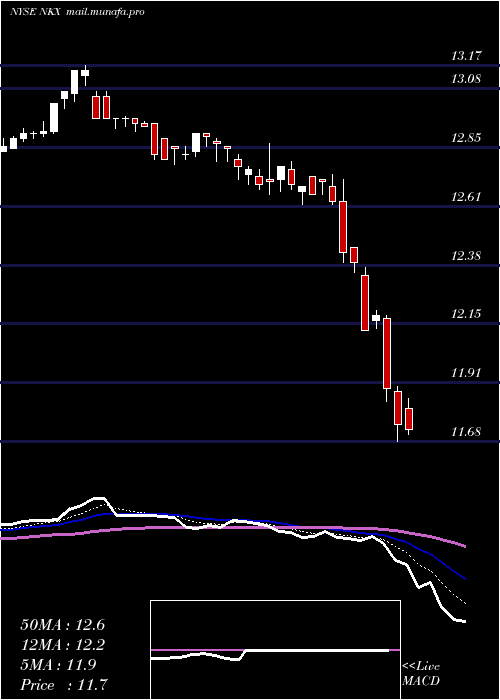This screenshot has width=500, height=700.
Task: Click the <<Live MACD label
Action: [421, 674]
